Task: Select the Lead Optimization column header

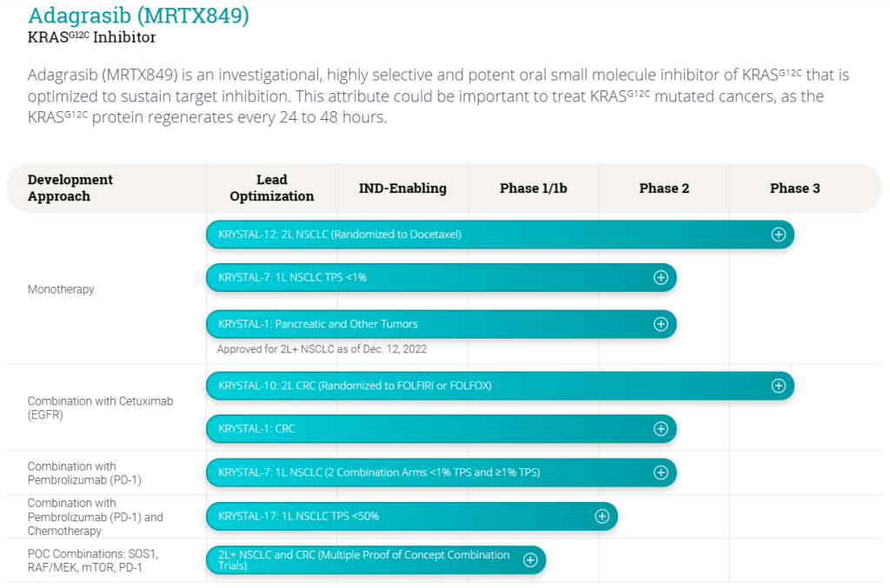Action: pos(271,188)
